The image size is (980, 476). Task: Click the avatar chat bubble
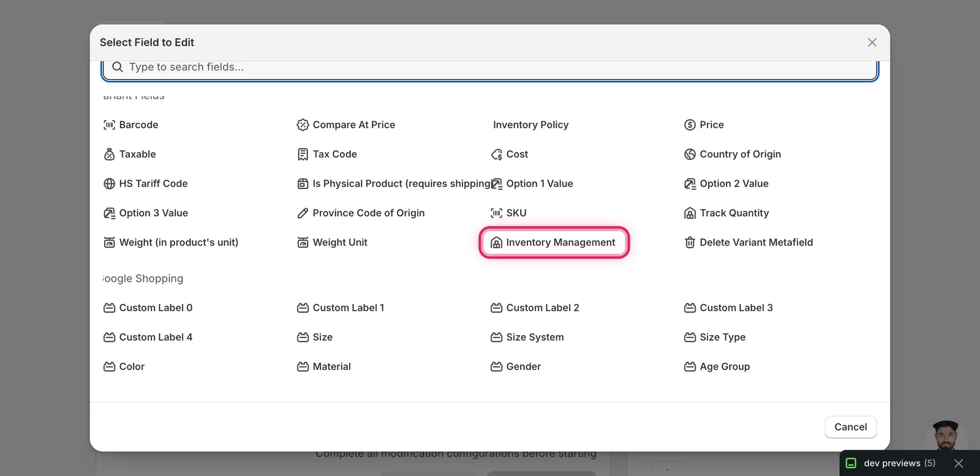click(946, 436)
